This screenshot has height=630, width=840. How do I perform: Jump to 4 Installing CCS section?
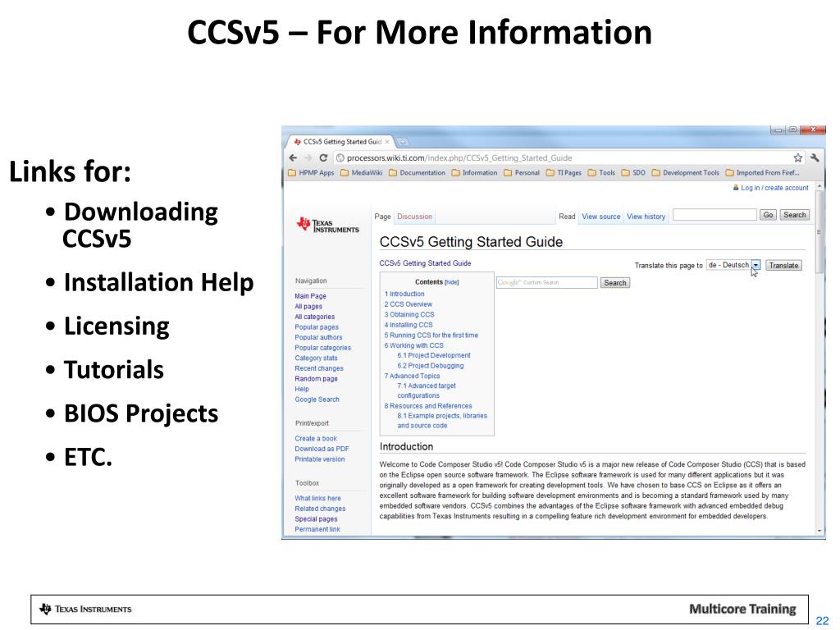[x=409, y=325]
